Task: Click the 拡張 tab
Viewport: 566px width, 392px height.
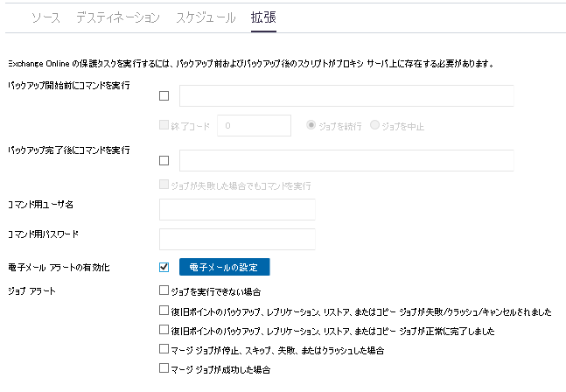Action: (x=263, y=17)
